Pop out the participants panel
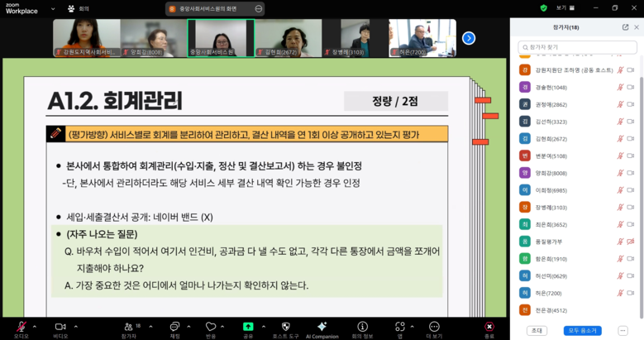This screenshot has height=340, width=644. pyautogui.click(x=625, y=27)
